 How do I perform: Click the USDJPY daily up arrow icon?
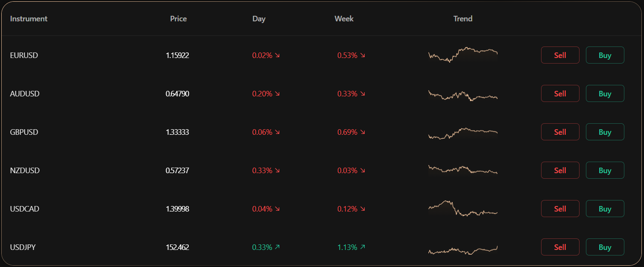click(278, 247)
